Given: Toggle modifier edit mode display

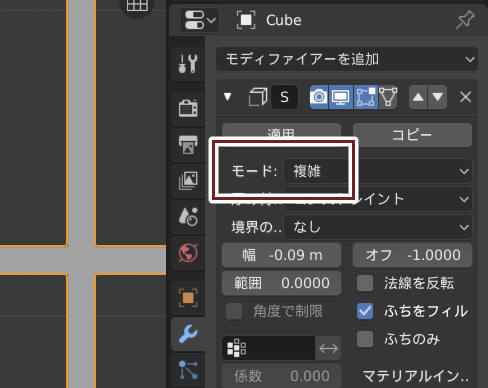Looking at the screenshot, I should tap(366, 97).
